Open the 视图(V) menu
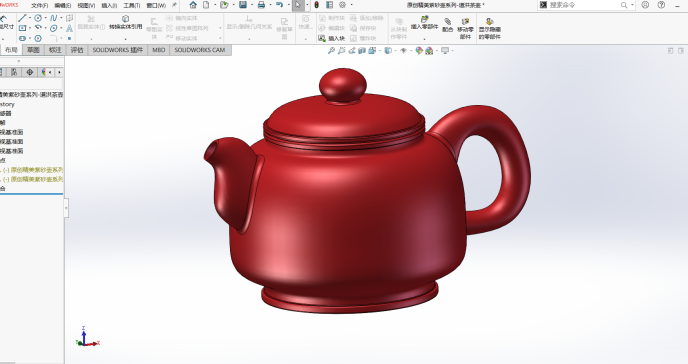The width and height of the screenshot is (688, 364). 86,5
